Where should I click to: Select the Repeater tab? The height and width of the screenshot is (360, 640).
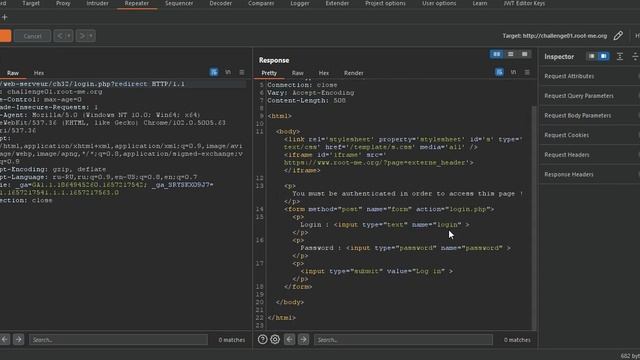coord(137,3)
